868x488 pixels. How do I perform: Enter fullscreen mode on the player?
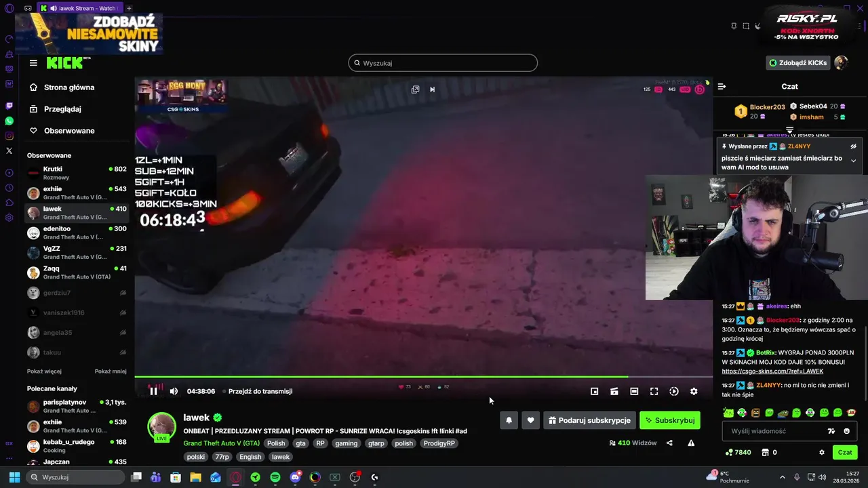pyautogui.click(x=654, y=391)
